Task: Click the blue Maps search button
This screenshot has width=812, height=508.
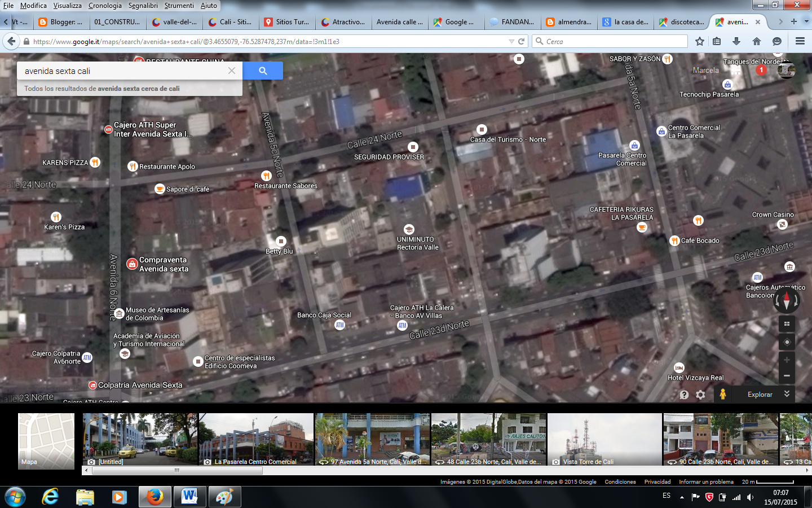Action: pyautogui.click(x=263, y=71)
